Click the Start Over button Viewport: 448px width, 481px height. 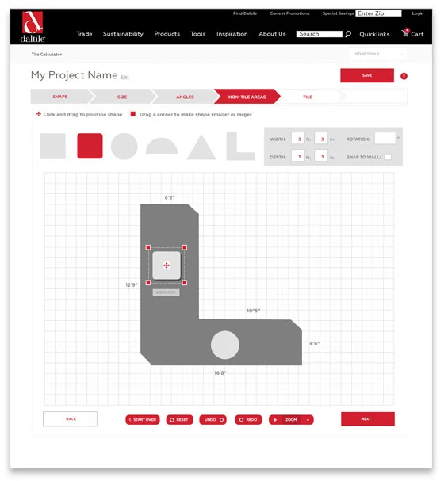(143, 420)
